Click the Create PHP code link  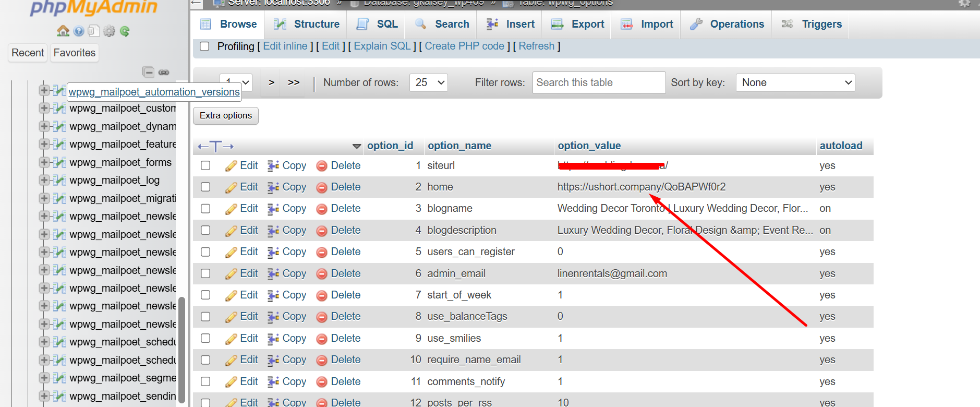click(x=464, y=46)
